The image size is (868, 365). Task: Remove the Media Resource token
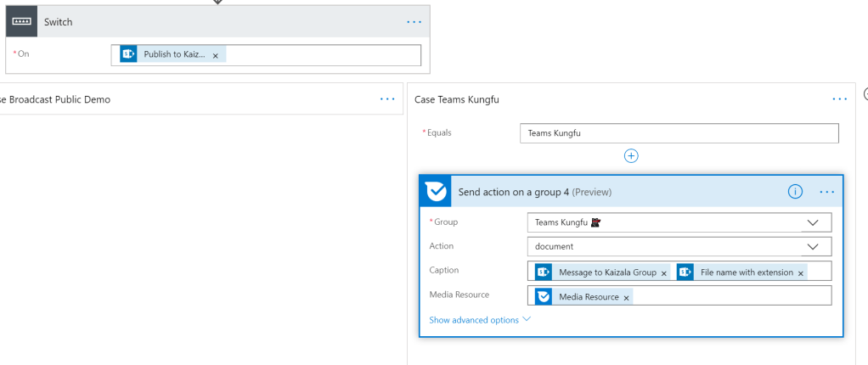click(x=627, y=297)
